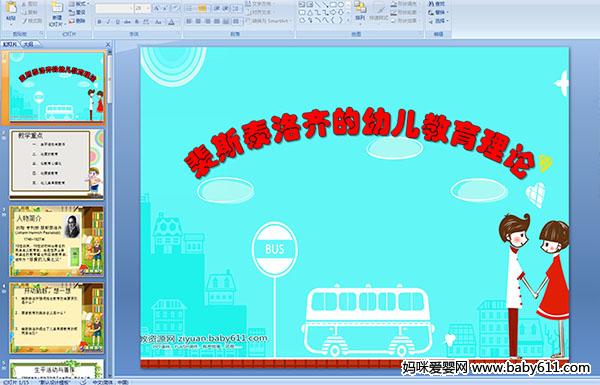This screenshot has height=385, width=600.
Task: Open the Align Text (对齐文本) dropdown
Action: (x=260, y=12)
